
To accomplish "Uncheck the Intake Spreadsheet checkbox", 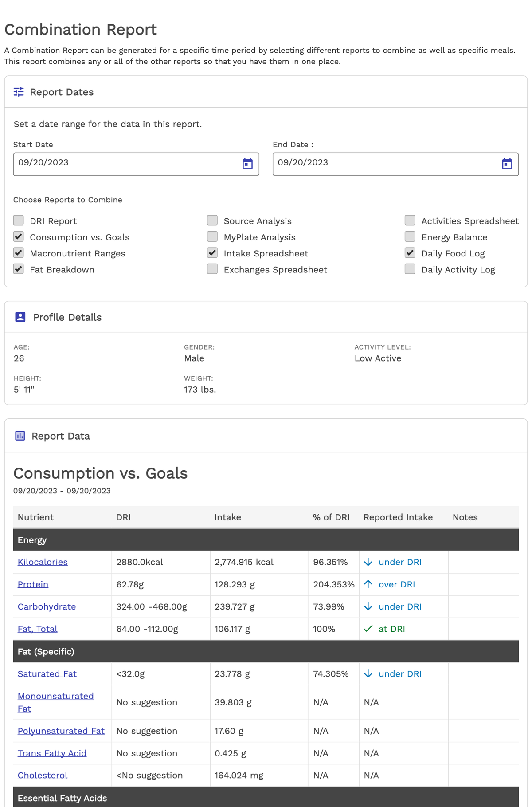I will (212, 253).
